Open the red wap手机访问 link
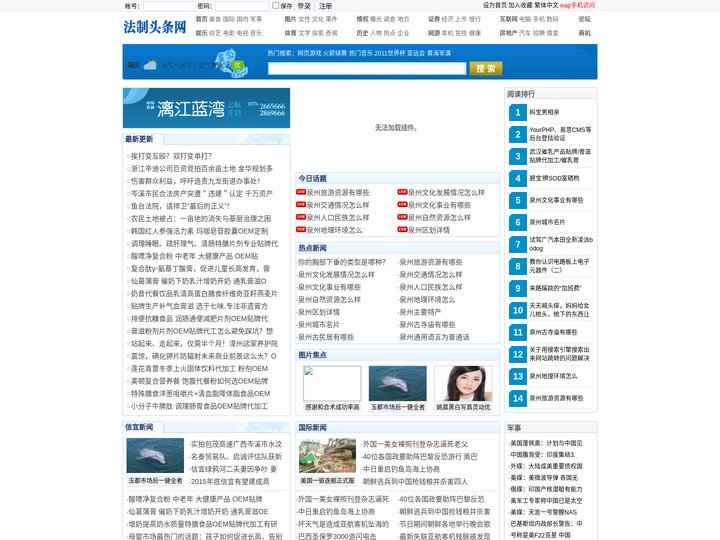Screen dimensions: 720x540 pyautogui.click(x=577, y=6)
